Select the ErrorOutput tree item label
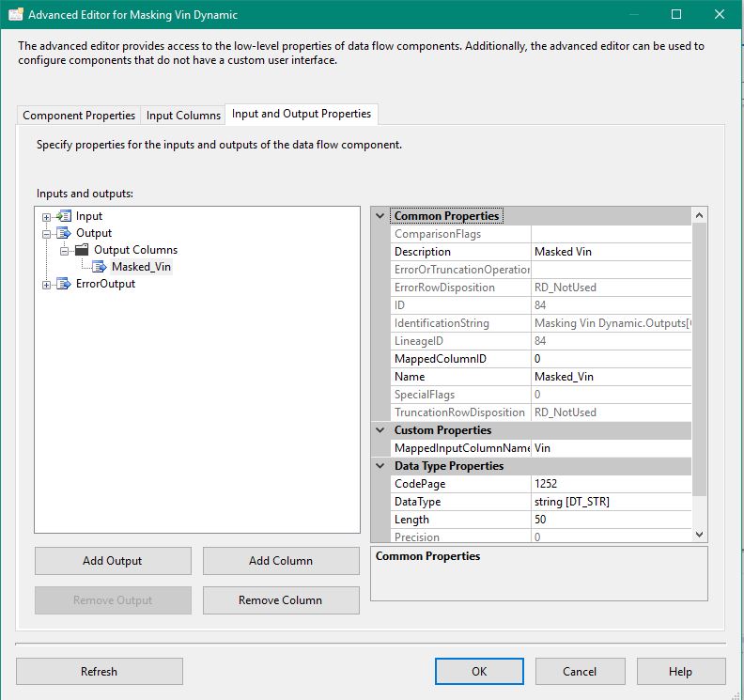744x700 pixels. tap(105, 284)
